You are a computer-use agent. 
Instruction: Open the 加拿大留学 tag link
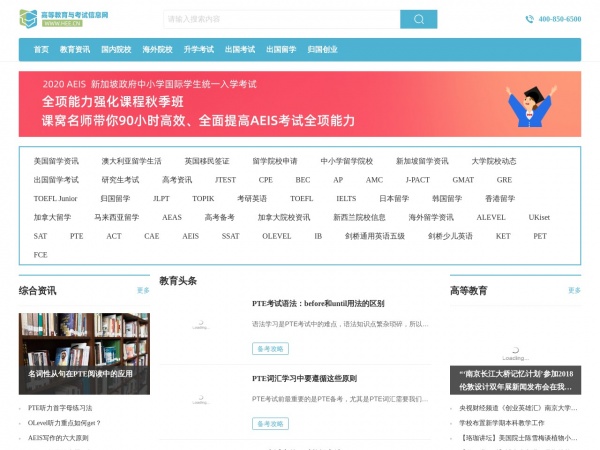pos(52,217)
